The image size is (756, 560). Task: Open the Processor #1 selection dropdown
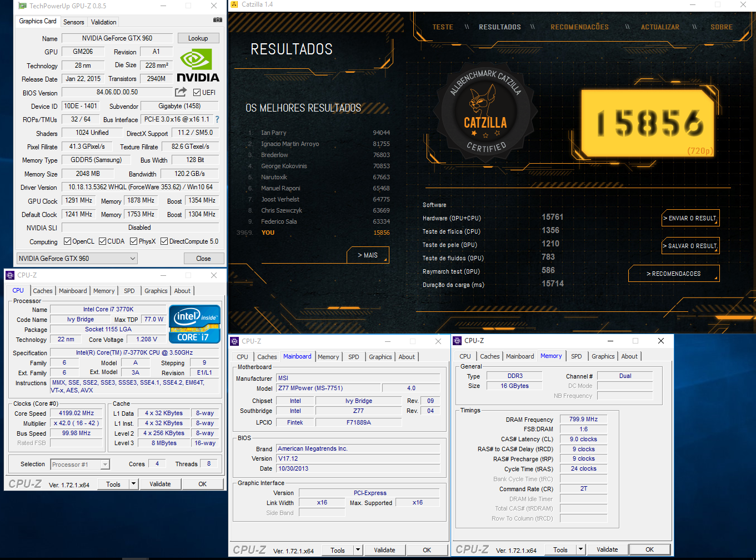pos(80,465)
